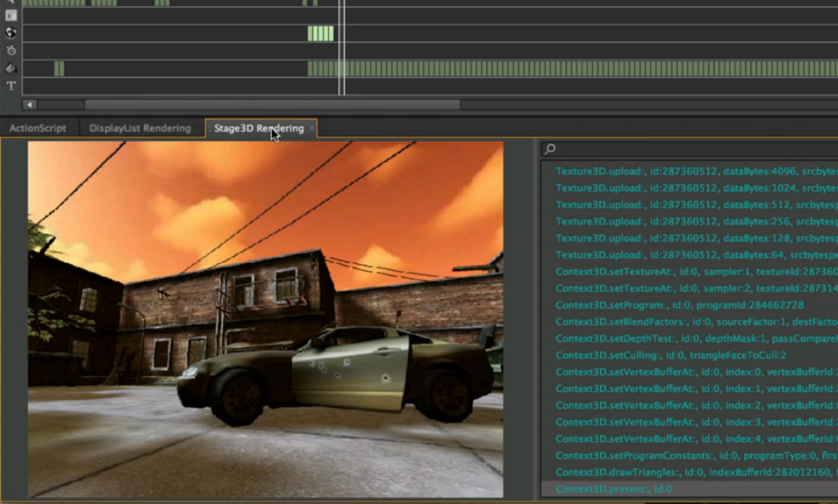Click the magnifier icon in the search field
This screenshot has width=838, height=504.
point(550,149)
